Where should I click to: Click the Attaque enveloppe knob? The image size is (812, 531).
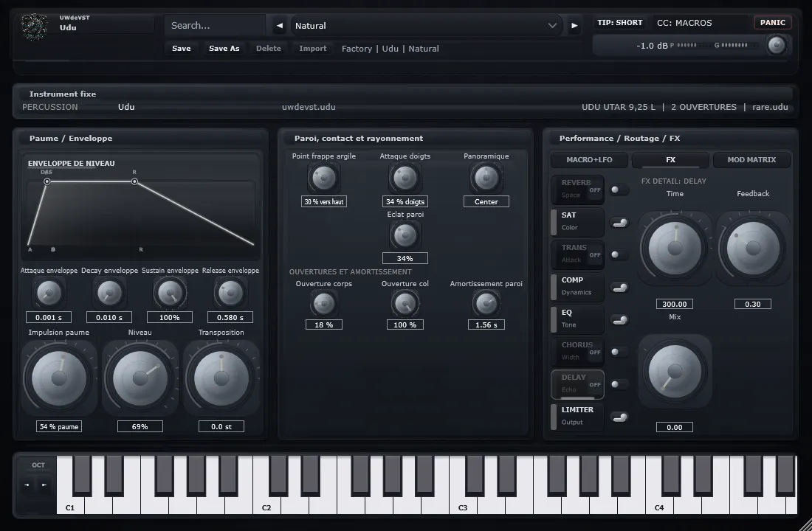pyautogui.click(x=49, y=293)
